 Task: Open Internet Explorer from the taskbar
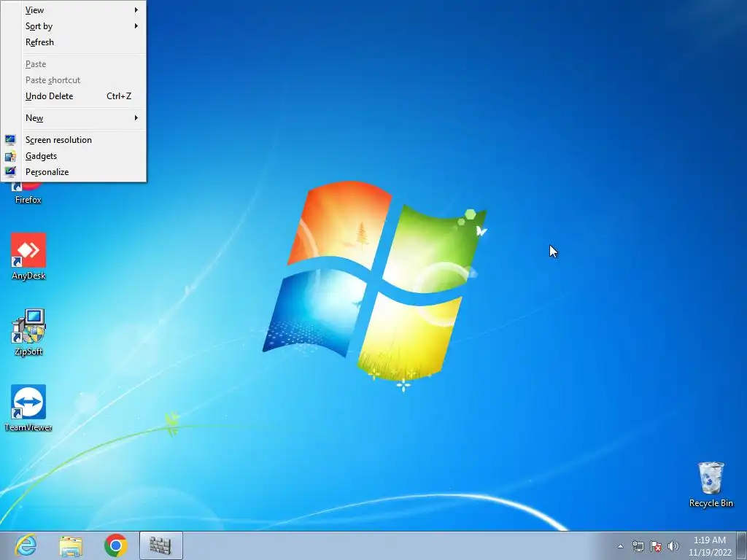point(26,545)
